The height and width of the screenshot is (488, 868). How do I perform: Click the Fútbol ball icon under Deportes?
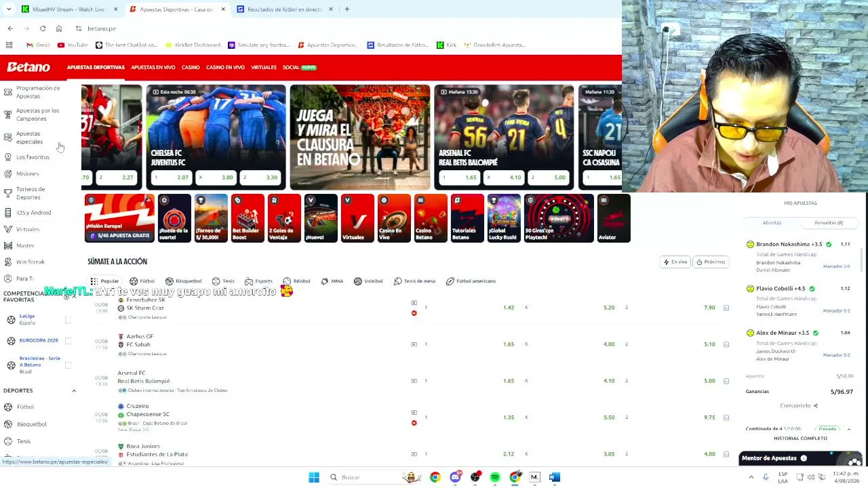pos(8,407)
